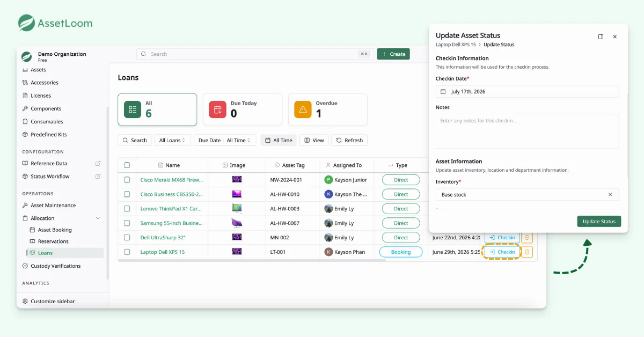The height and width of the screenshot is (337, 644).
Task: Check the Cisco Business CBS350 row checkbox
Action: (127, 194)
